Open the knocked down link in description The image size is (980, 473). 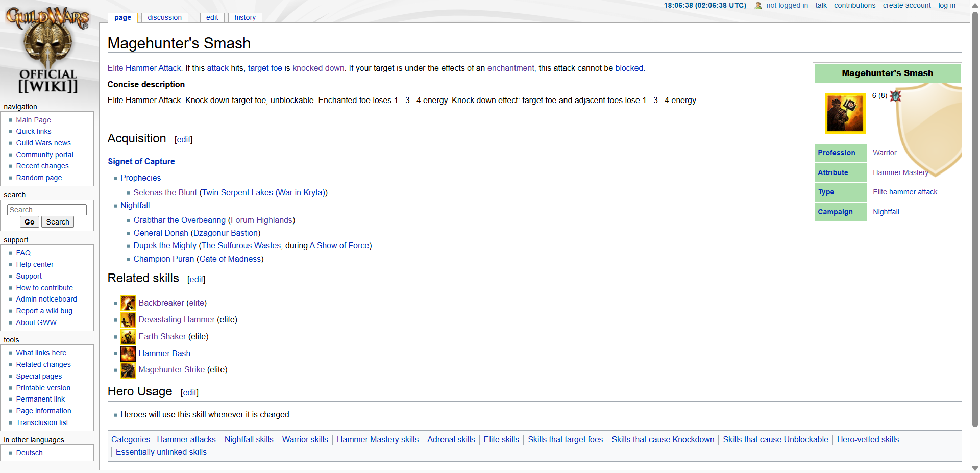[x=318, y=68]
